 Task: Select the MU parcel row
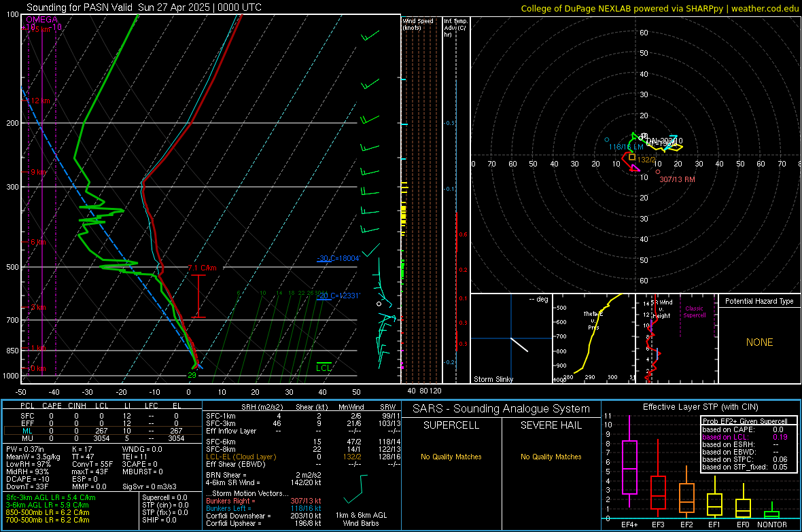pyautogui.click(x=103, y=438)
